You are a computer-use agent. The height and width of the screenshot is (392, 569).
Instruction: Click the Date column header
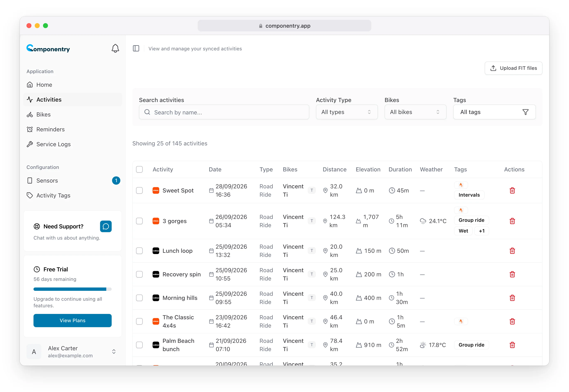click(x=215, y=169)
